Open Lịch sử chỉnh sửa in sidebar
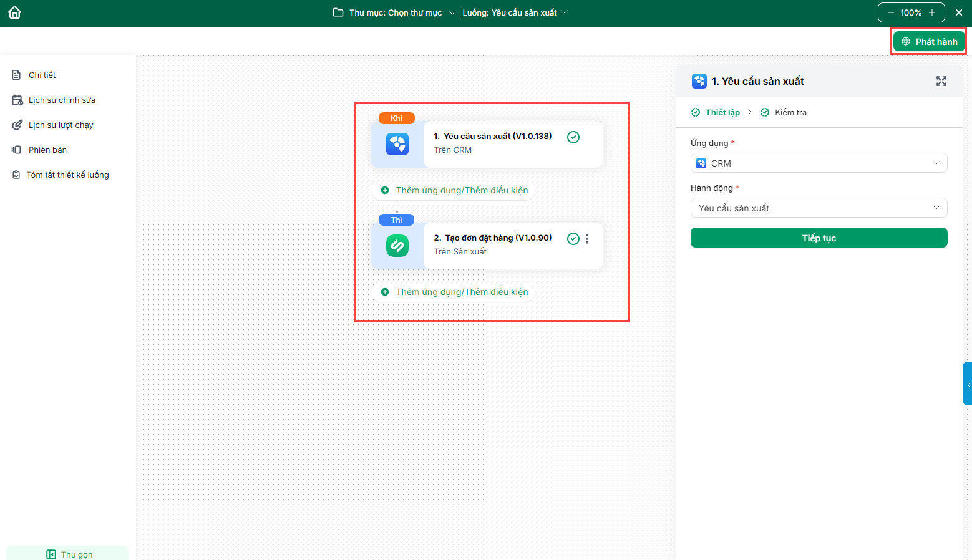972x560 pixels. coord(62,100)
